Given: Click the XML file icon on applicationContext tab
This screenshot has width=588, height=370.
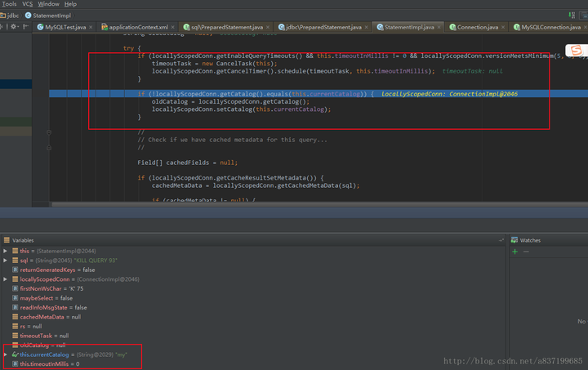Looking at the screenshot, I should tap(105, 27).
